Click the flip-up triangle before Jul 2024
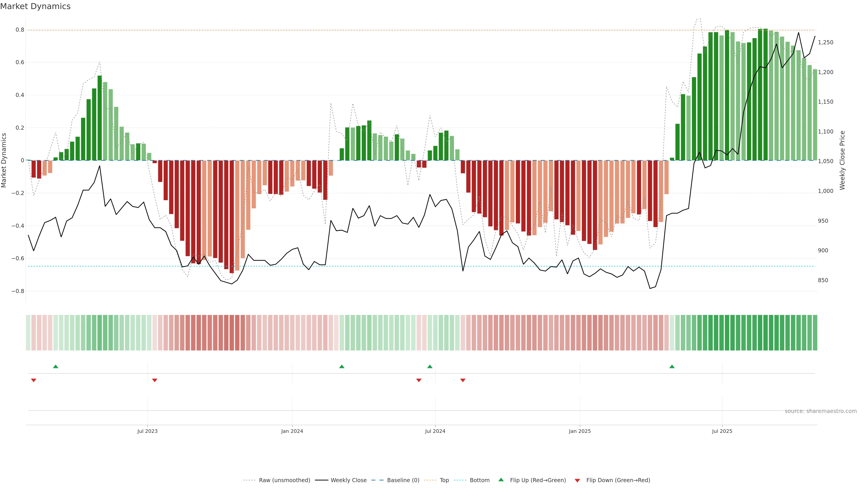 pos(430,366)
